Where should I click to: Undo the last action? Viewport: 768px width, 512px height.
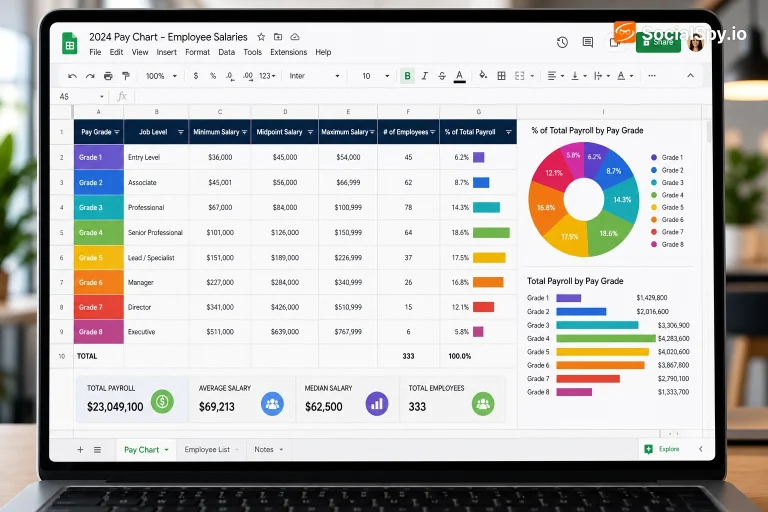click(x=72, y=76)
